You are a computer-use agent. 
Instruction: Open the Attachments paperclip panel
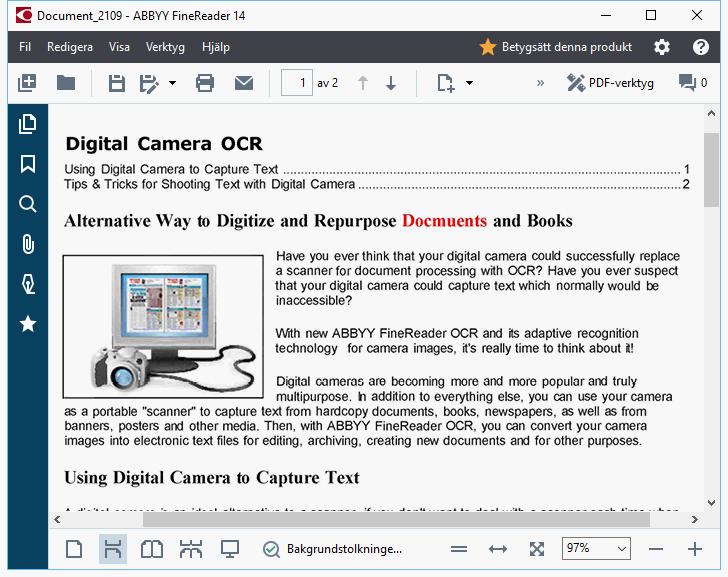(x=28, y=244)
